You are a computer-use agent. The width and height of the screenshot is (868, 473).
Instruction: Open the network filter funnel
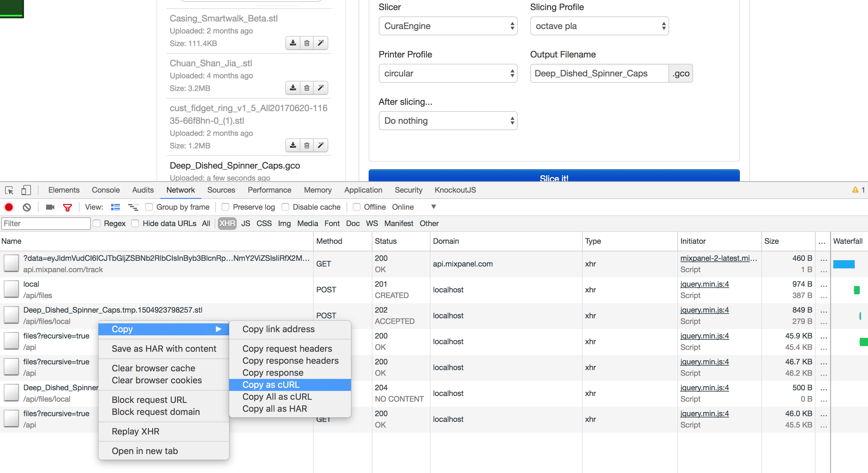[x=68, y=207]
